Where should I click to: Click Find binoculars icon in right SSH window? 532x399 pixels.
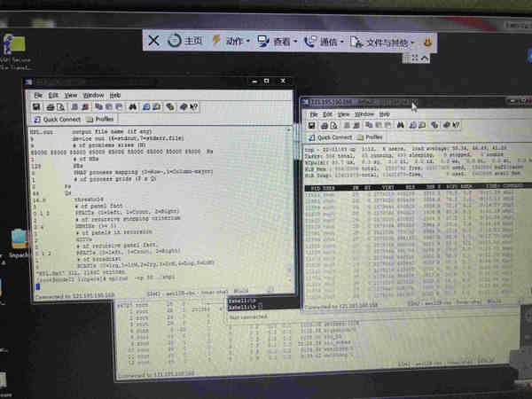401,125
